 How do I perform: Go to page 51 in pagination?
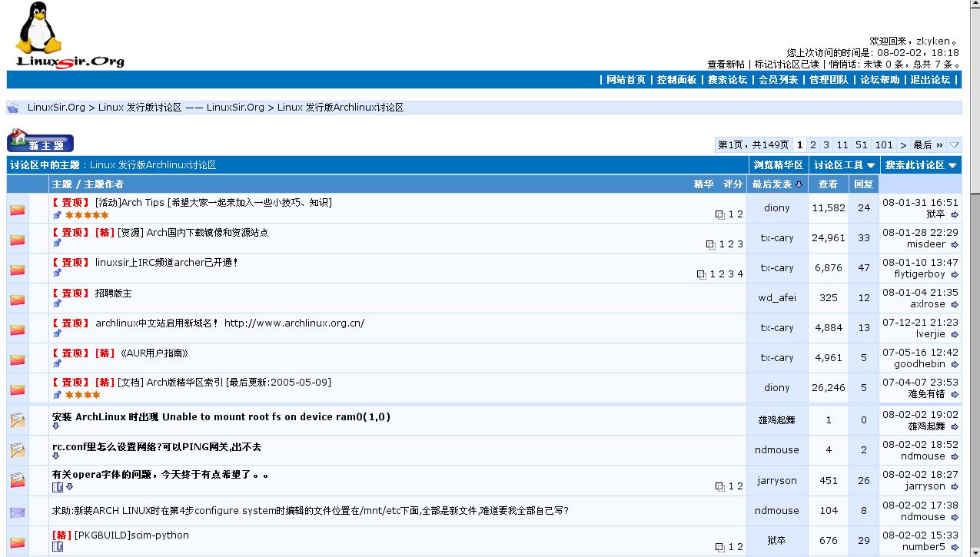tap(861, 144)
